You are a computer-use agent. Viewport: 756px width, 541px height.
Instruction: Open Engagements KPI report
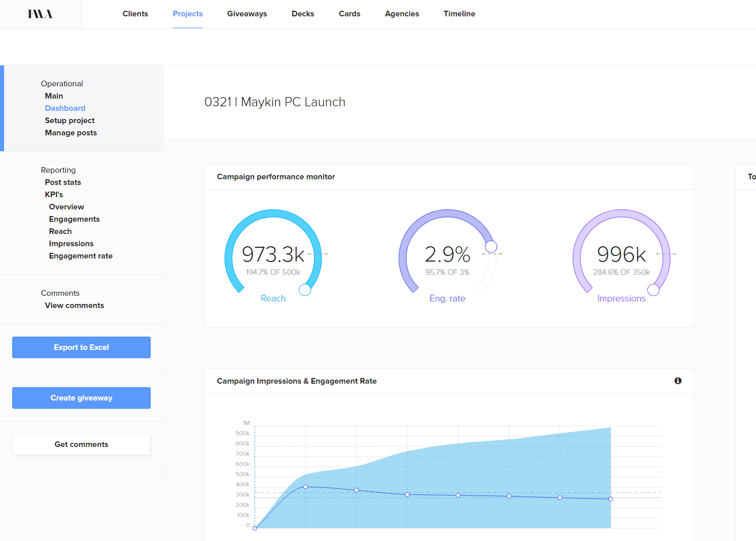coord(75,219)
